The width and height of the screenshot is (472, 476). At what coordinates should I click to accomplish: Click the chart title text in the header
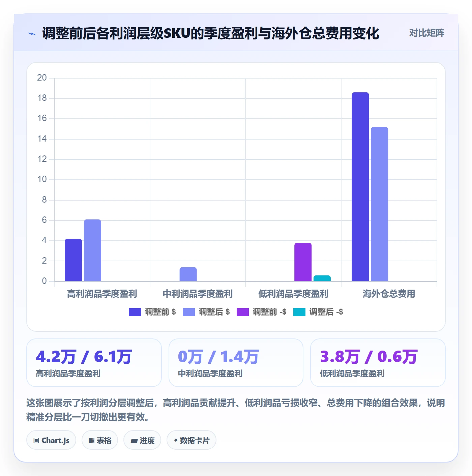211,33
